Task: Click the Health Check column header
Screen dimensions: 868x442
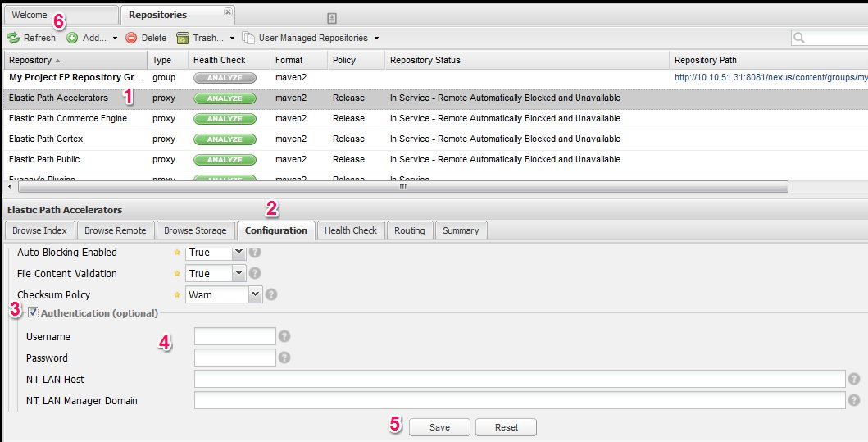Action: pos(229,60)
